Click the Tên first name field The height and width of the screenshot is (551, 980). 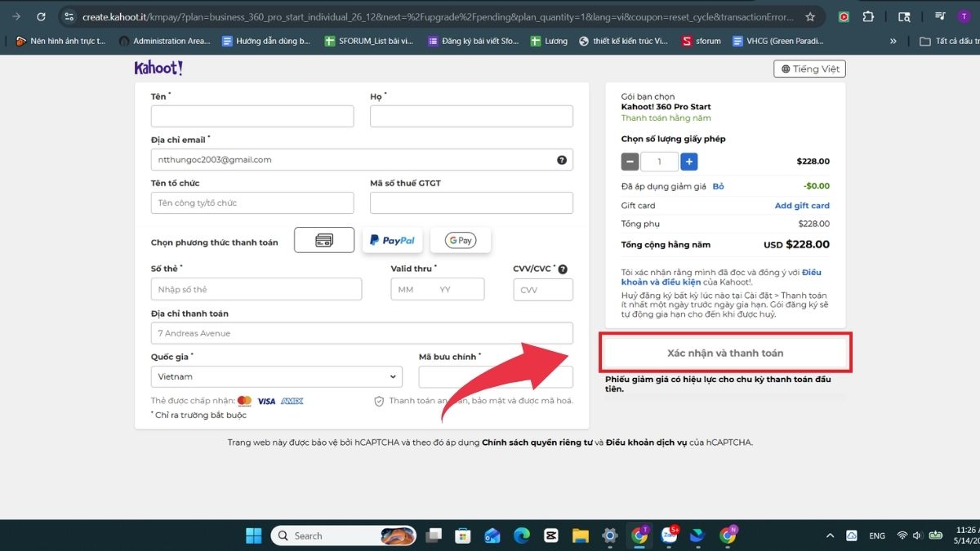(252, 116)
